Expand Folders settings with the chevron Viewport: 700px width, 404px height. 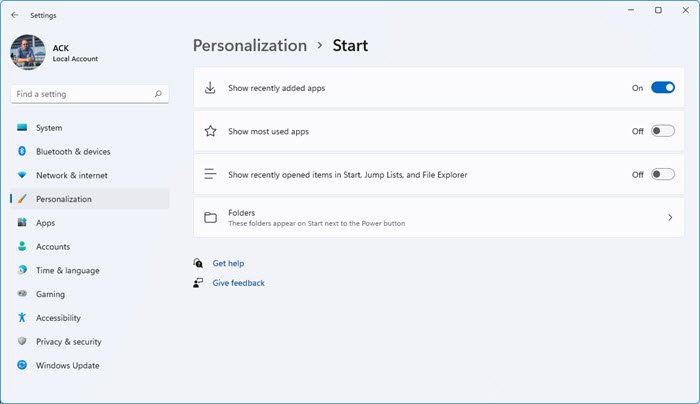point(670,217)
